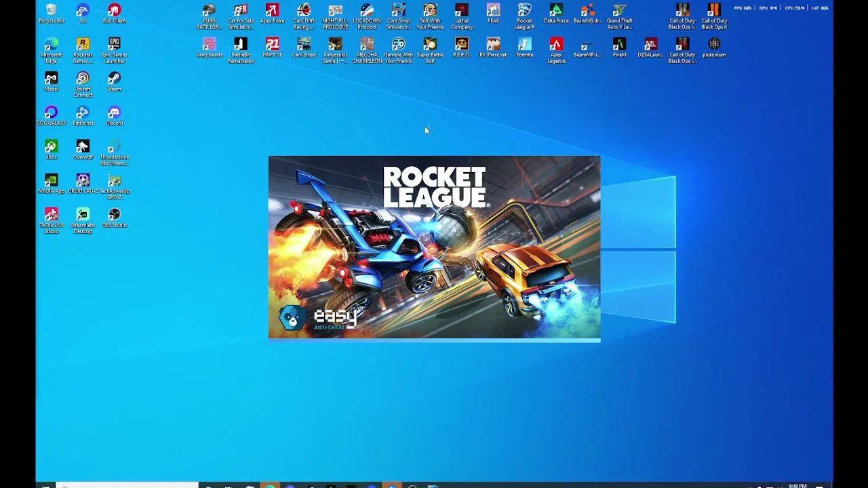This screenshot has height=488, width=868.
Task: Open Car For Sale Simulator shortcut
Action: (241, 17)
